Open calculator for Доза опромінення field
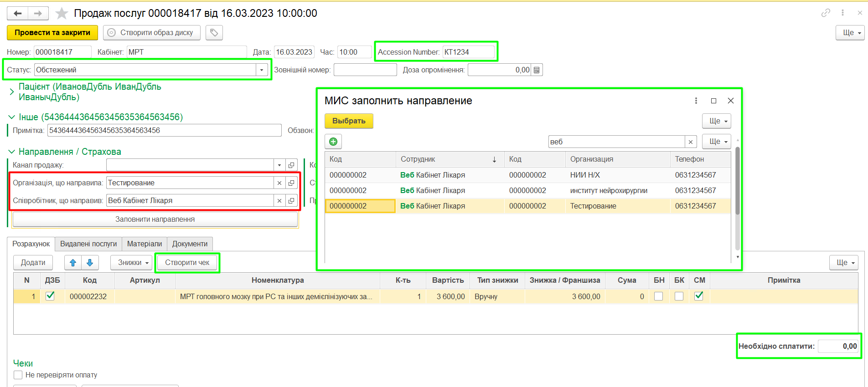868x387 pixels. point(537,70)
